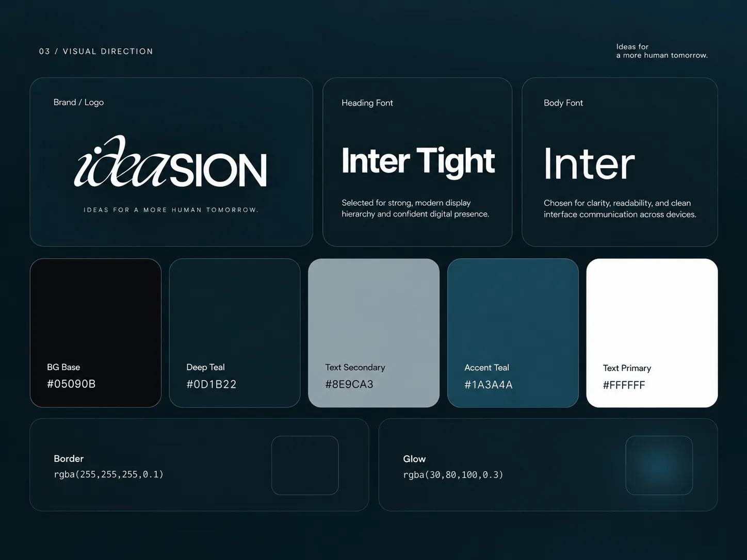
Task: Select the BG Base #05090B swatch
Action: (95, 333)
